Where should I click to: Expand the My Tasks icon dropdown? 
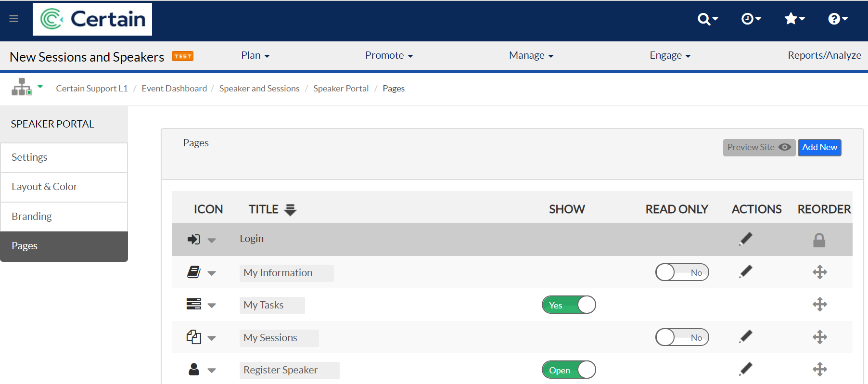coord(212,306)
